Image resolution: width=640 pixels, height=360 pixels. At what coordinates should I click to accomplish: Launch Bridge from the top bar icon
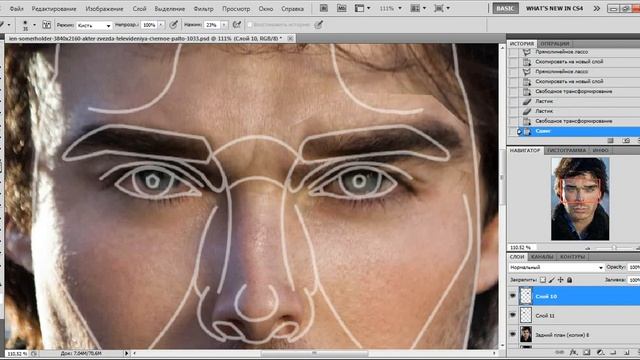[324, 8]
